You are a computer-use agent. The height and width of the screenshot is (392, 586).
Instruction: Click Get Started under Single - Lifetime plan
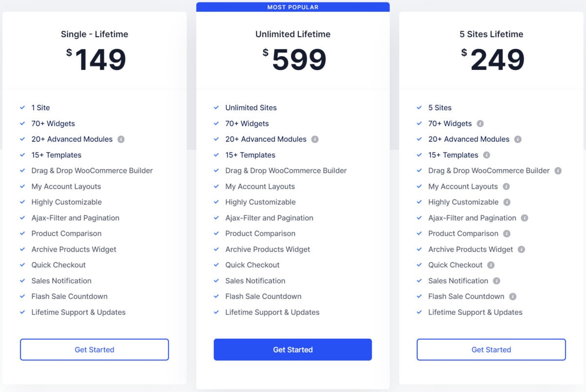[x=94, y=350]
